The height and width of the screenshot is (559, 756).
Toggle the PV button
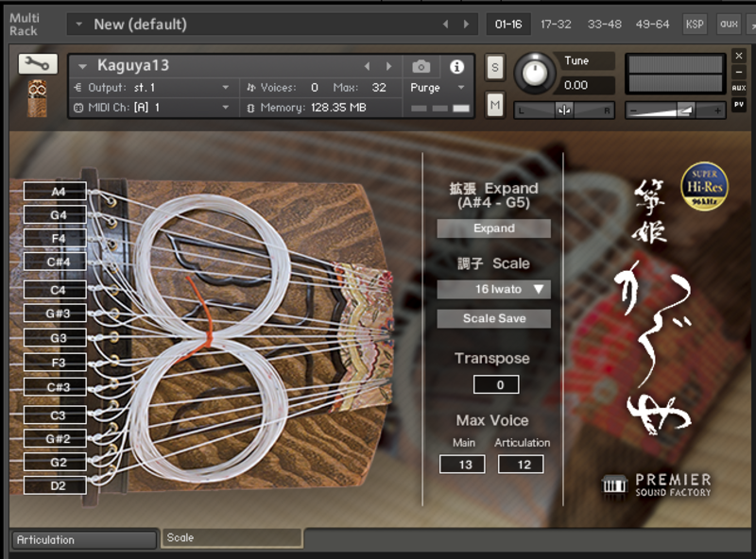739,104
